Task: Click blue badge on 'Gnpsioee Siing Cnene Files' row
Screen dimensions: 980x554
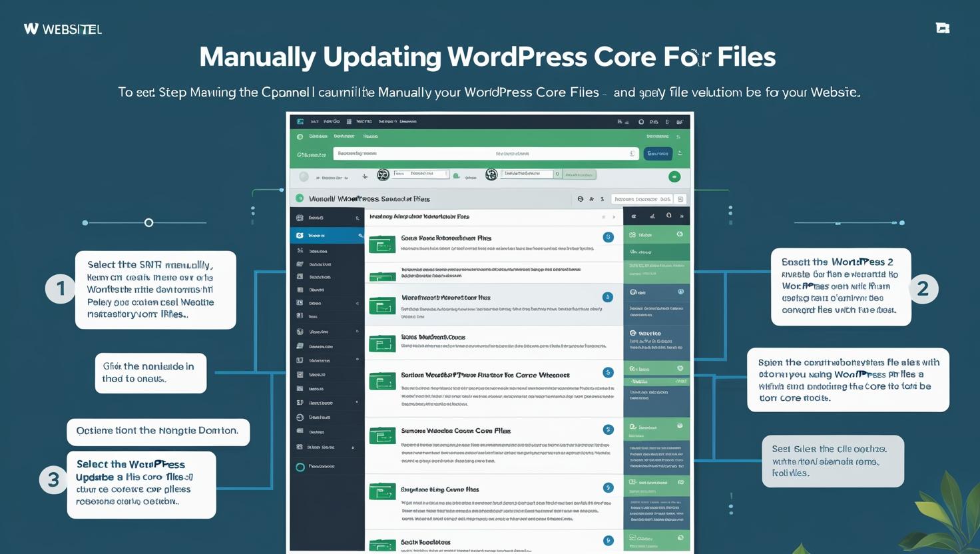Action: [x=608, y=487]
